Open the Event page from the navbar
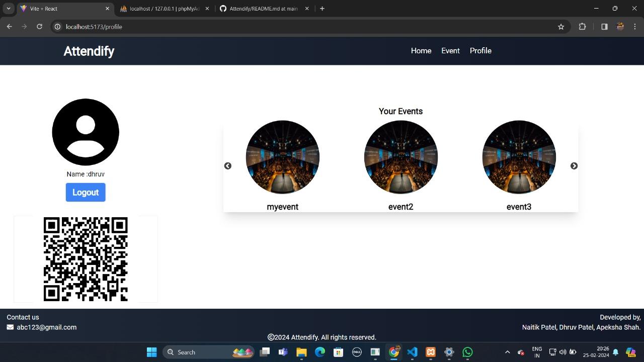Screen dimensions: 644x362 pos(450,51)
